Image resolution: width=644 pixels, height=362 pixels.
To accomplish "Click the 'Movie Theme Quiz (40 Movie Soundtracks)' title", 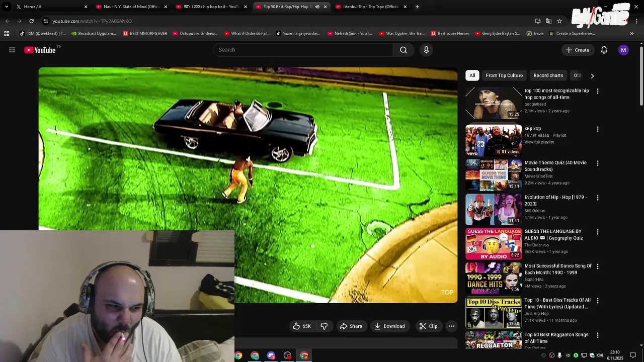I will click(x=555, y=166).
